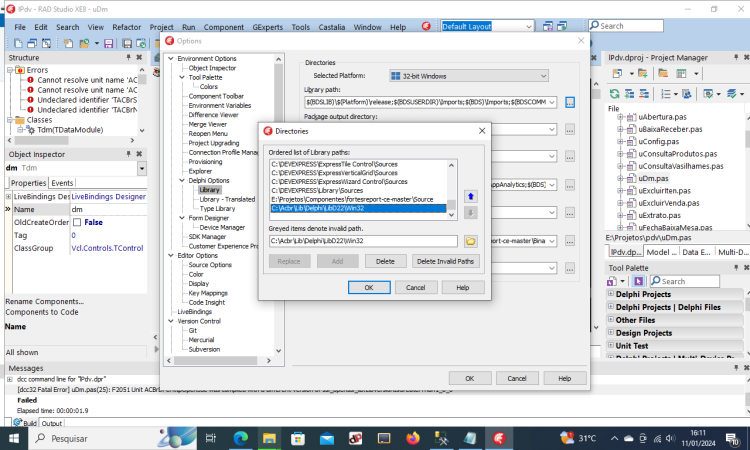Click Help button in Options dialog
The image size is (750, 450).
click(x=564, y=378)
